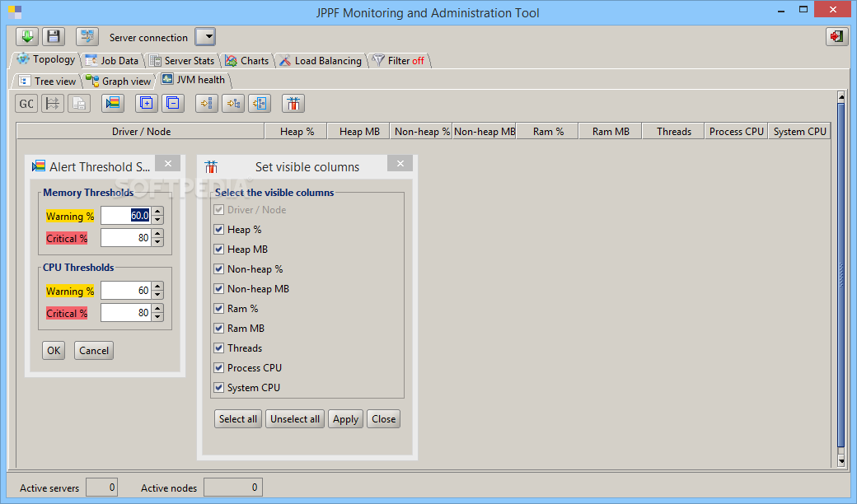The width and height of the screenshot is (857, 504).
Task: Click the vertical scrollbar up arrow
Action: click(841, 97)
